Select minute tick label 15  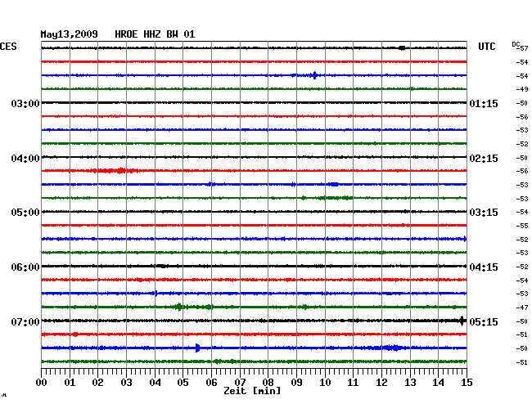(467, 382)
